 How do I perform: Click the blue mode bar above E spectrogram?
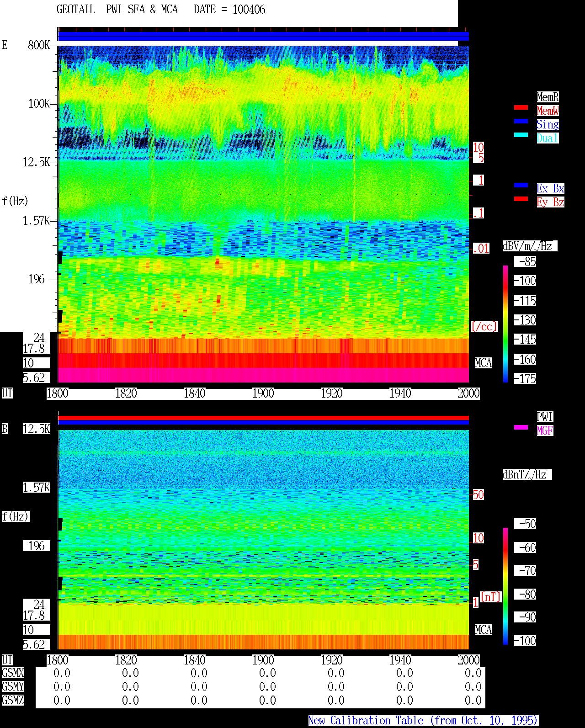(x=263, y=37)
